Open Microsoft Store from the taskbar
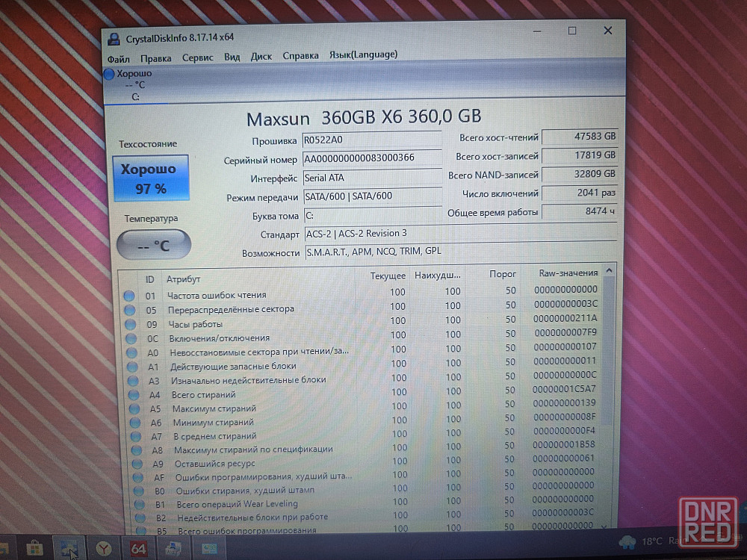 point(34,549)
